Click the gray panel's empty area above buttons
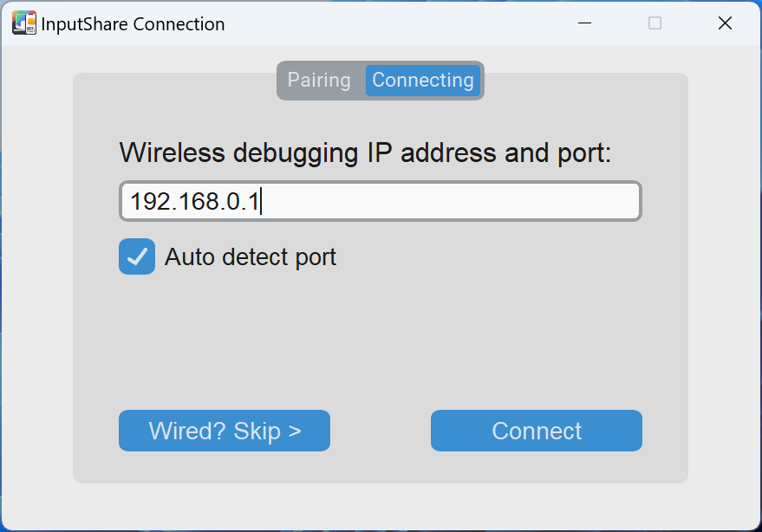 pyautogui.click(x=380, y=347)
